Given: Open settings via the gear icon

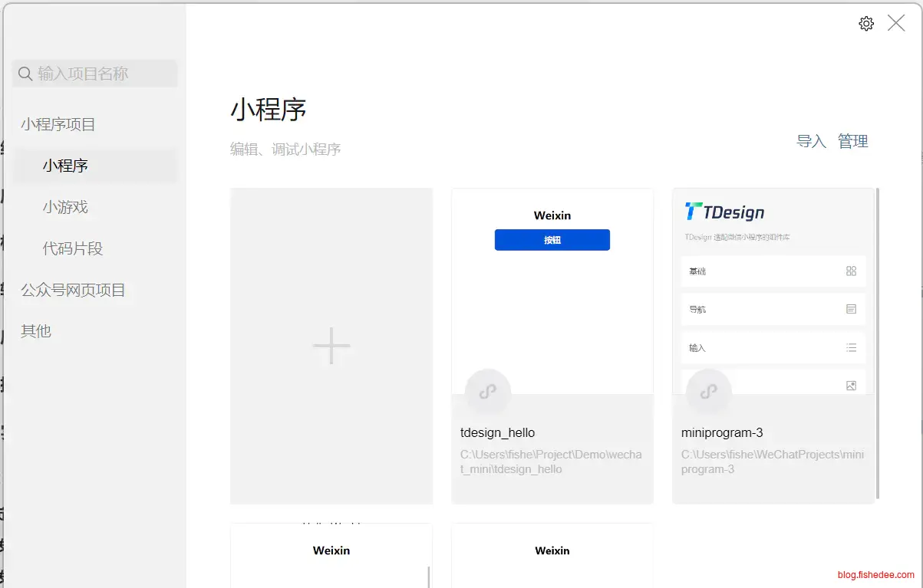Looking at the screenshot, I should (866, 24).
